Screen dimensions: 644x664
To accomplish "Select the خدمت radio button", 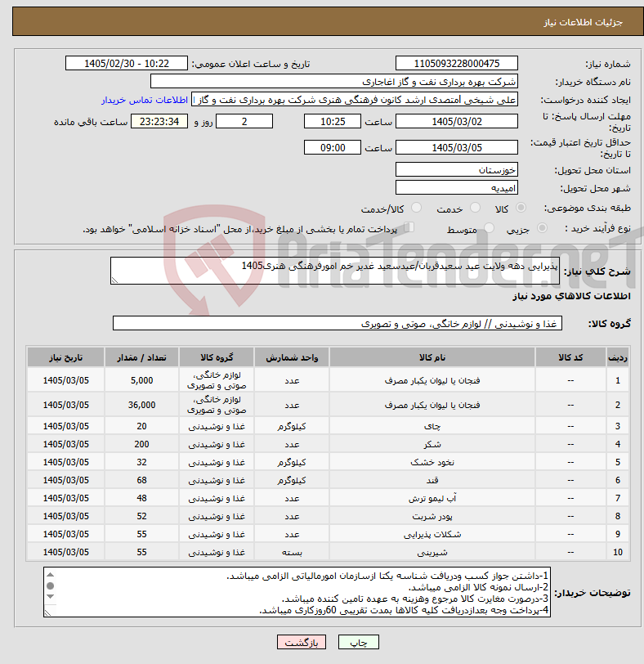I will point(475,208).
